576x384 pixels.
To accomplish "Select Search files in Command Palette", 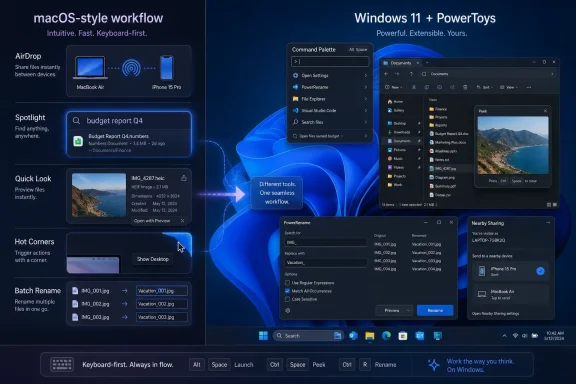I will [x=330, y=122].
